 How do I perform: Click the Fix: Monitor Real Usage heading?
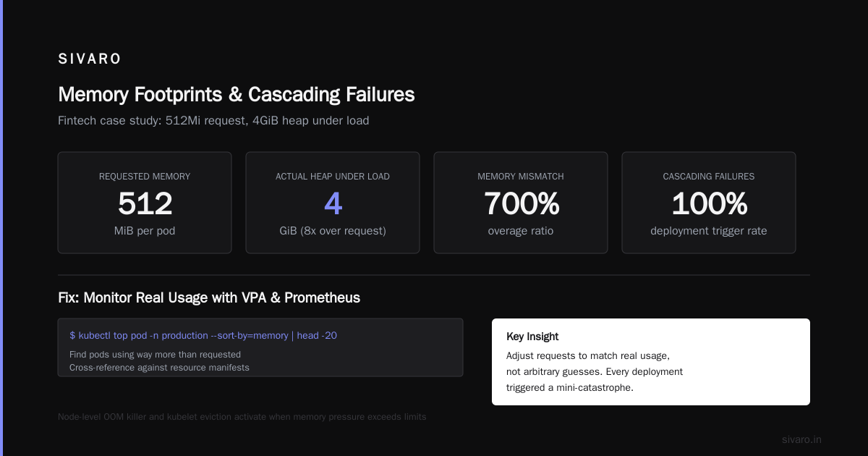tap(209, 297)
